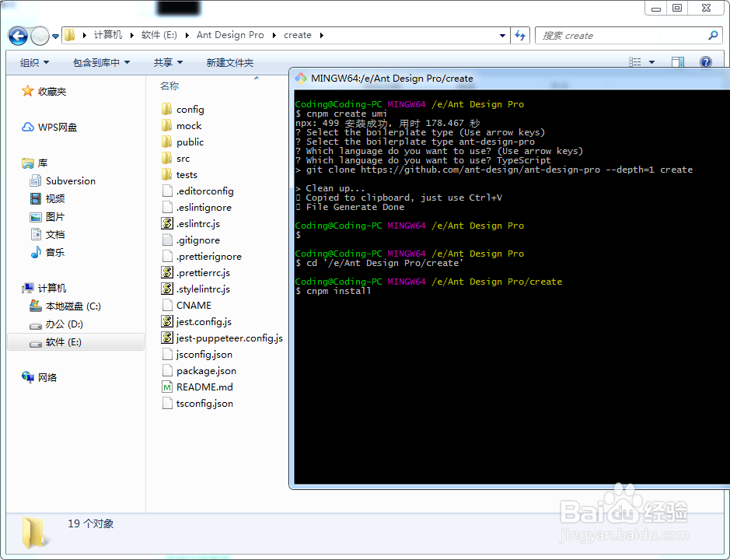
Task: Select the .stylelintrc.js script icon
Action: pos(167,289)
